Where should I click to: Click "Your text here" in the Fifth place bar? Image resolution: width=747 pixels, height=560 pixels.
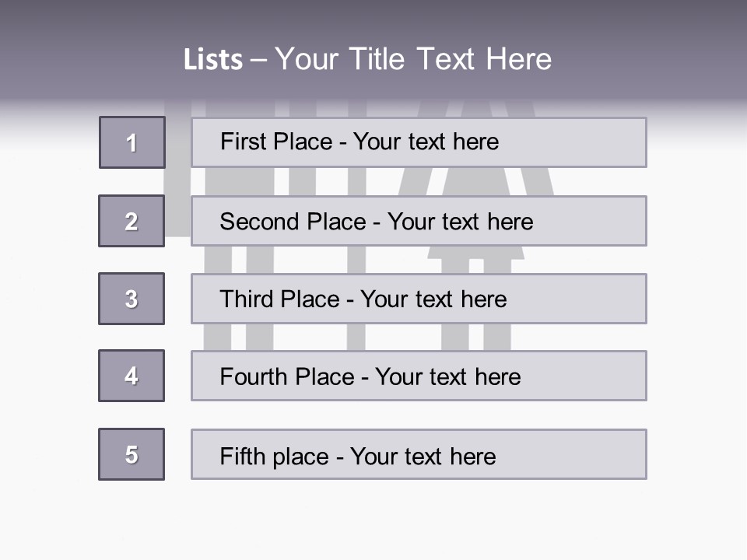[x=423, y=456]
